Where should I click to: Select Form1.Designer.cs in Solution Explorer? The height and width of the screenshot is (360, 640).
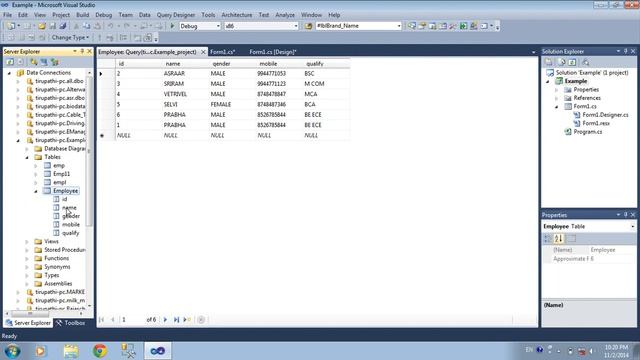pyautogui.click(x=605, y=115)
